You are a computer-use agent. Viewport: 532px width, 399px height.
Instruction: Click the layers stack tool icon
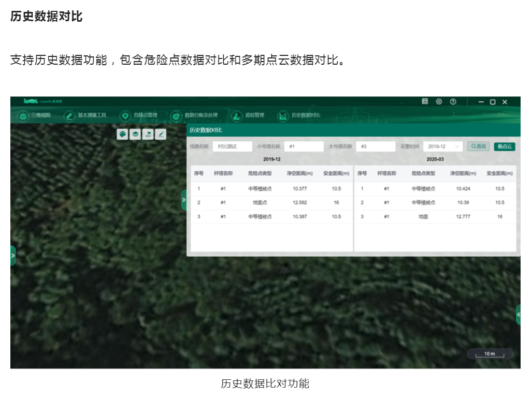point(135,134)
